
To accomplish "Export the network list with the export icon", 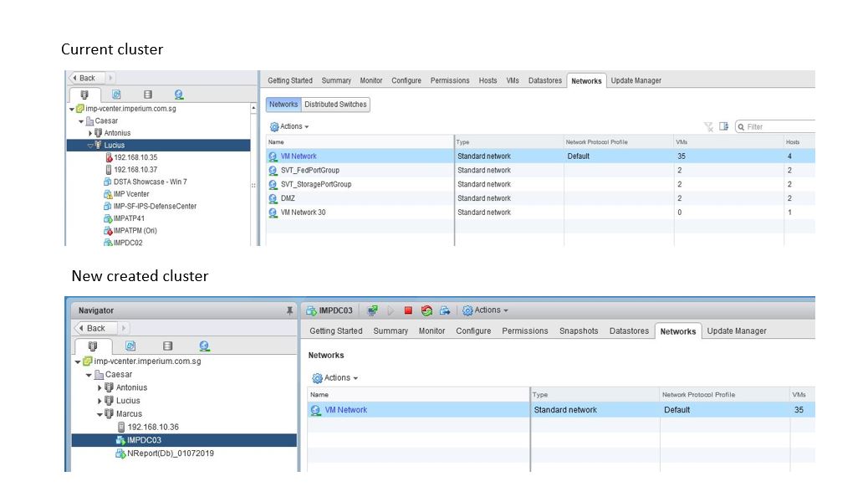I will 723,125.
